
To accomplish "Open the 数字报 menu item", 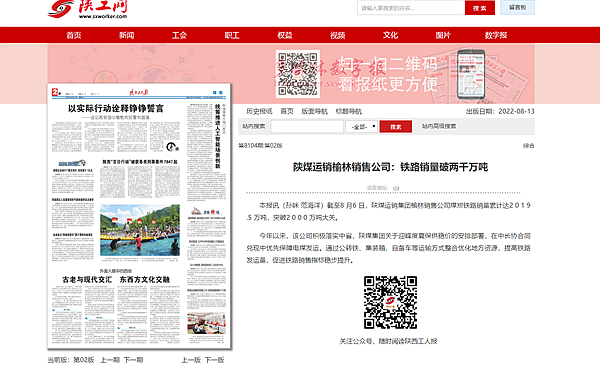I will (496, 35).
